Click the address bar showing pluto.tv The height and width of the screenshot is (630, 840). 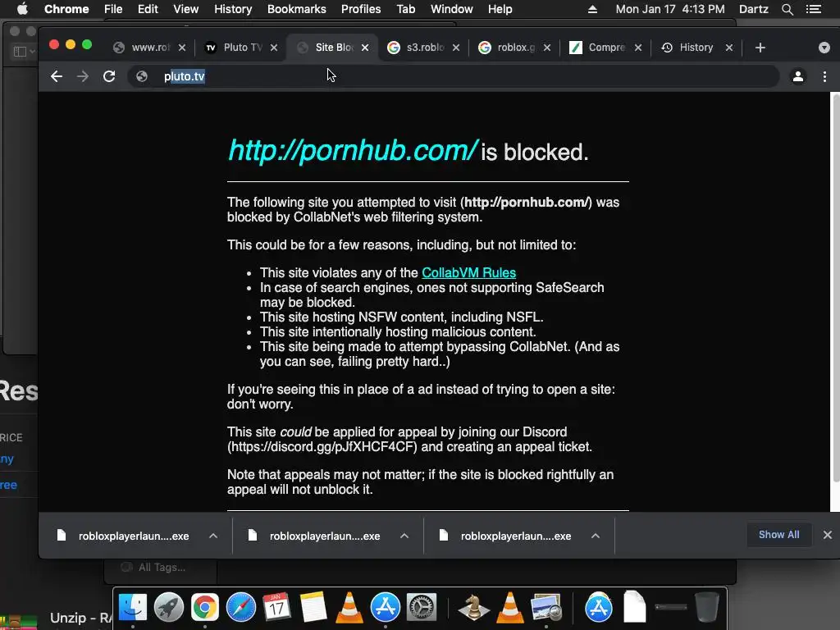pyautogui.click(x=453, y=76)
